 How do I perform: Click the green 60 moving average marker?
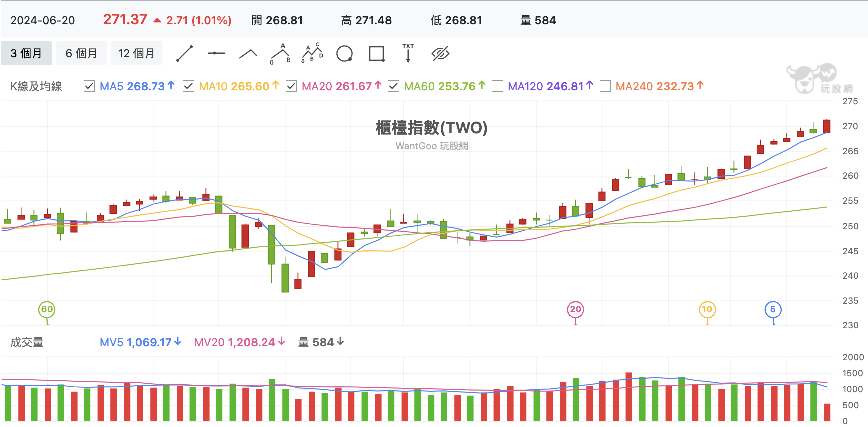(47, 309)
